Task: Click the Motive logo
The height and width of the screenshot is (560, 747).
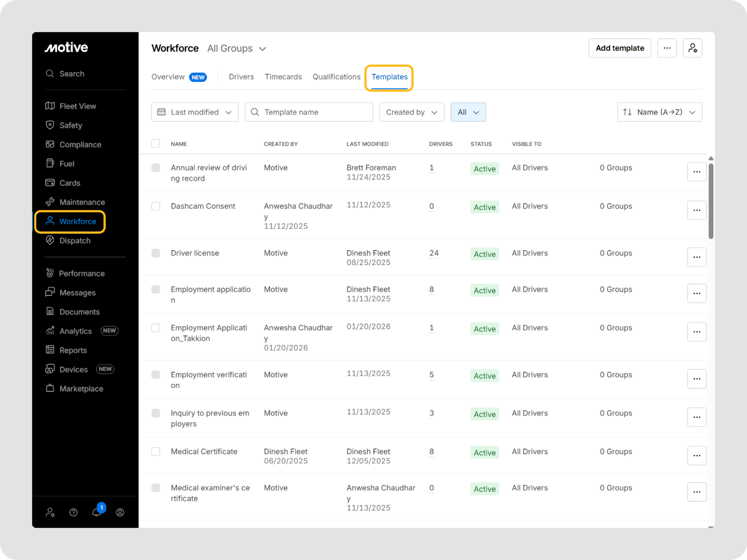Action: [x=66, y=48]
